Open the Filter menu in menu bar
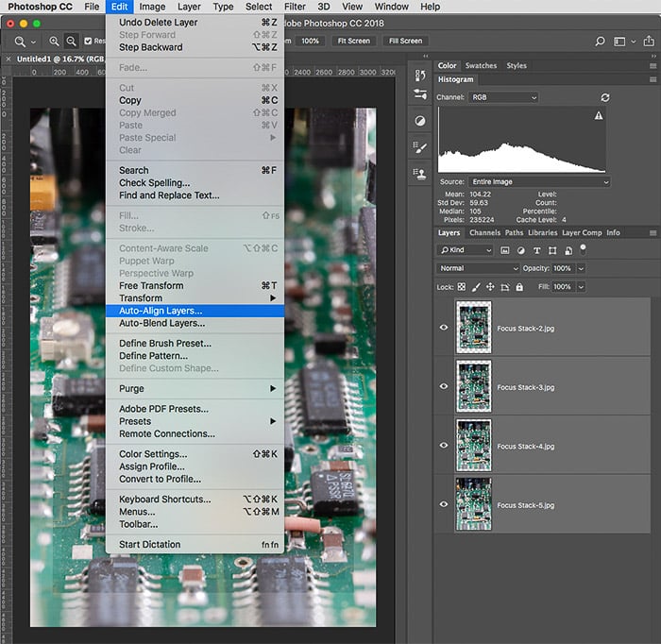Viewport: 661px width, 644px height. 295,7
